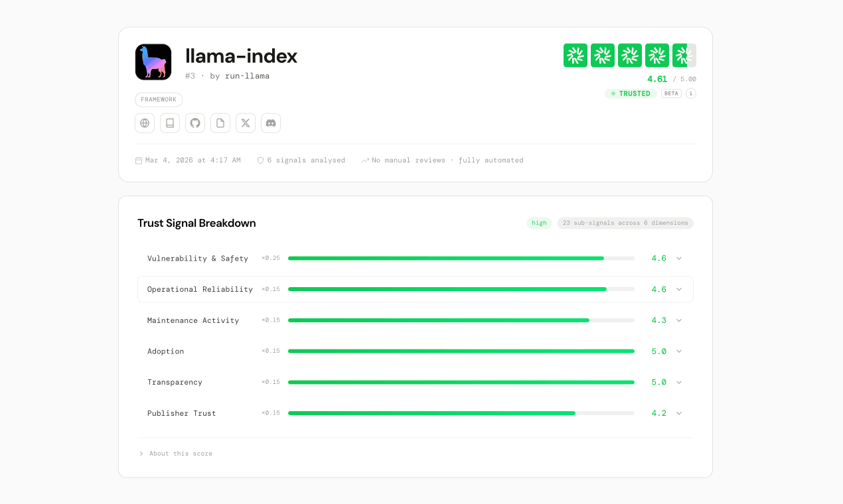Open the documentation book icon
The image size is (843, 504).
click(x=170, y=123)
